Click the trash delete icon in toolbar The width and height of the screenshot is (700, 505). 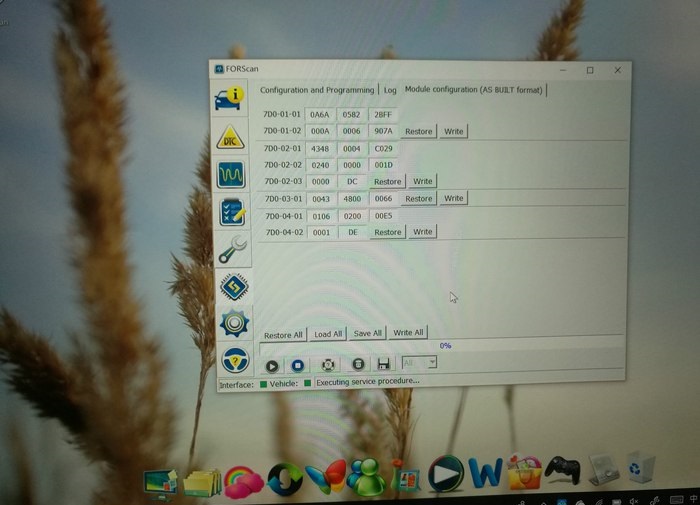(x=358, y=364)
